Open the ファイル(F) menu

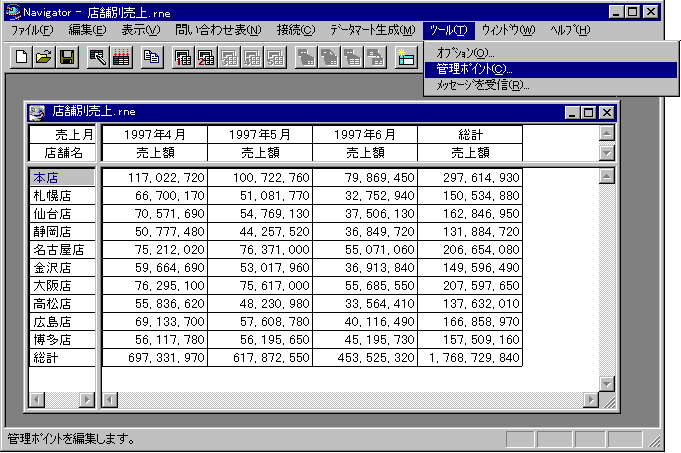point(34,30)
